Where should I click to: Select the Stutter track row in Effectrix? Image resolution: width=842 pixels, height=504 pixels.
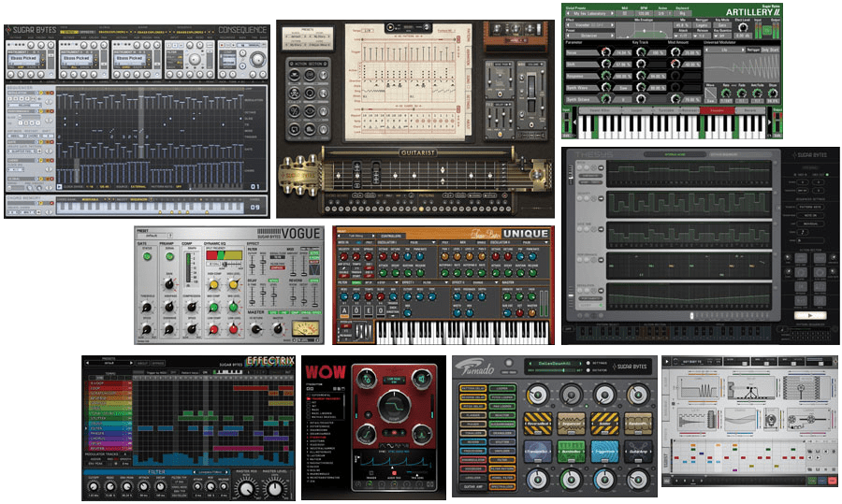tap(109, 418)
